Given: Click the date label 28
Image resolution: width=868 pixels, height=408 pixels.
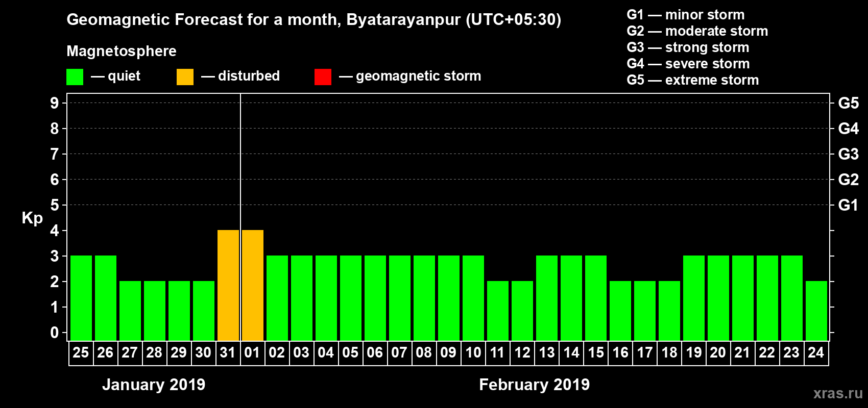Looking at the screenshot, I should tap(154, 352).
